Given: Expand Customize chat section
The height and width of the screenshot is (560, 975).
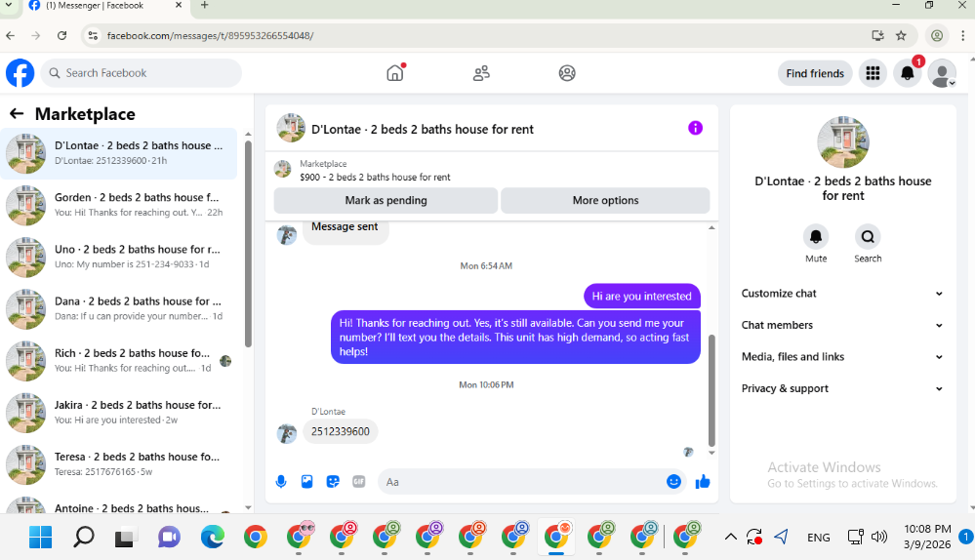Looking at the screenshot, I should tap(842, 294).
